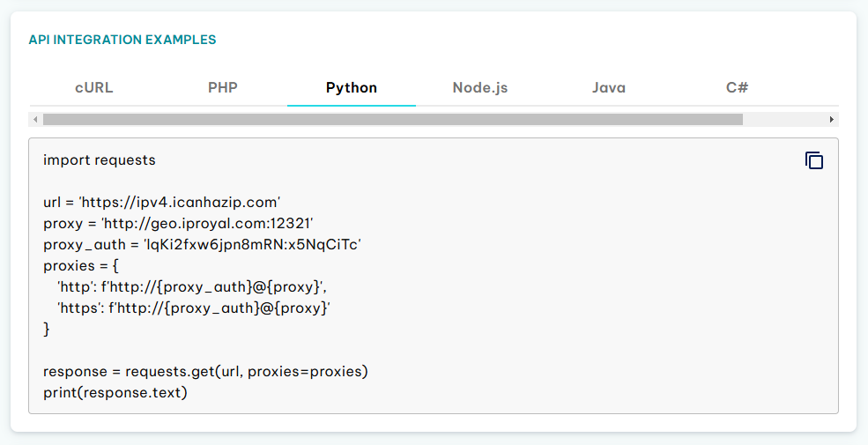
Task: Click the 'proxies = {' code line
Action: tap(81, 265)
